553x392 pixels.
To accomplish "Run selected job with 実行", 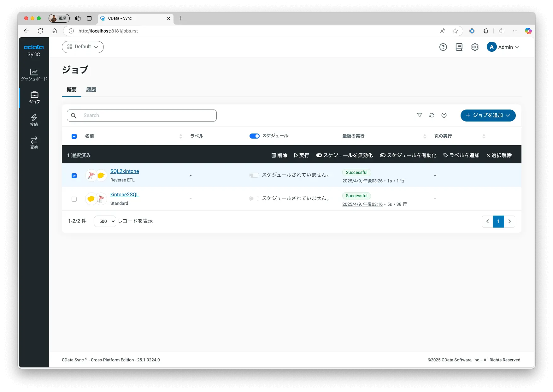I will point(302,155).
